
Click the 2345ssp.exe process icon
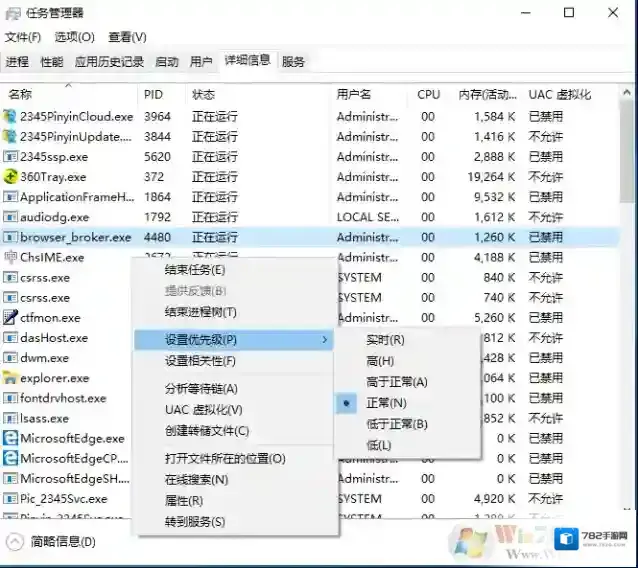click(x=10, y=157)
